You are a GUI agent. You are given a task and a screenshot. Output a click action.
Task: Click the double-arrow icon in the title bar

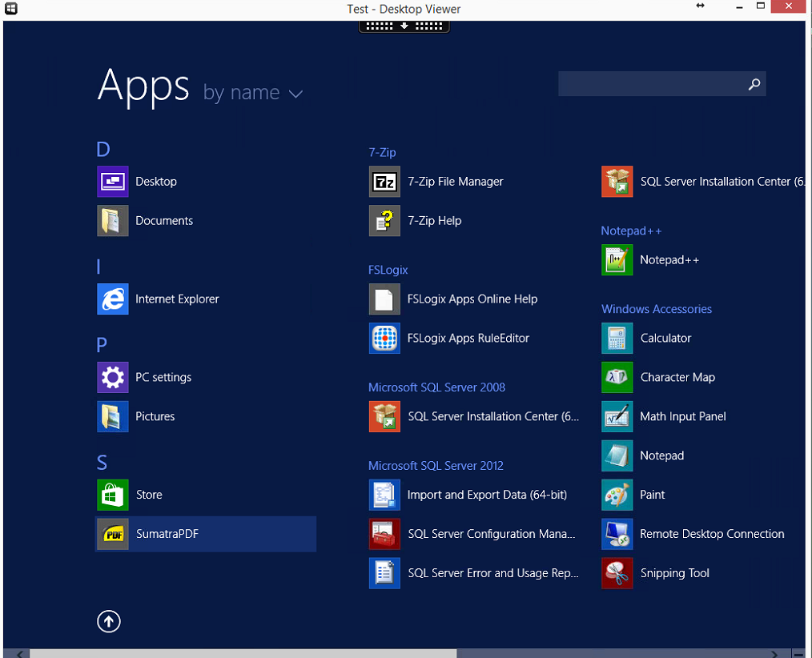click(700, 6)
